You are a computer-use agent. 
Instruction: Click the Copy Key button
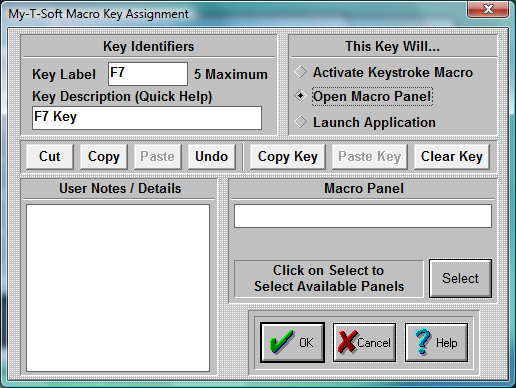pyautogui.click(x=288, y=157)
